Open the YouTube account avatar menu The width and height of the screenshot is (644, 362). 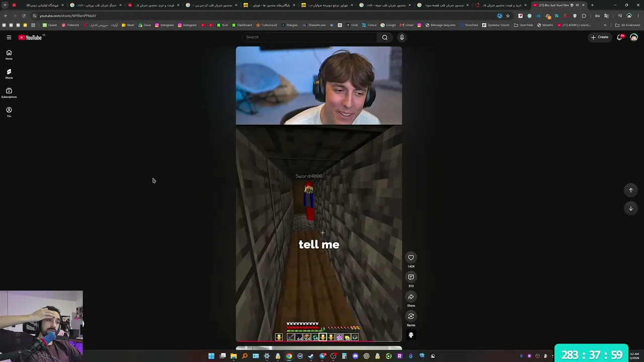click(x=634, y=37)
